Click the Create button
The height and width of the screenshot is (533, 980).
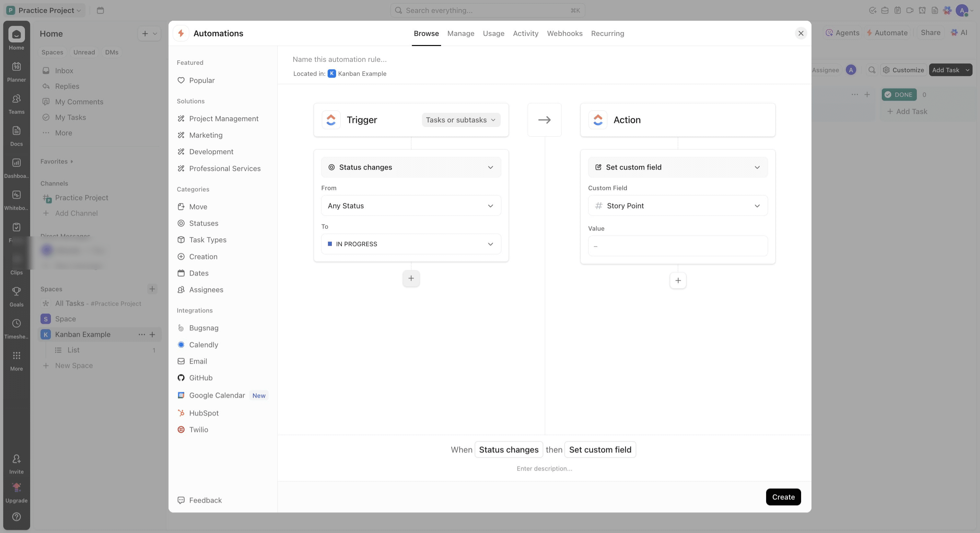783,497
